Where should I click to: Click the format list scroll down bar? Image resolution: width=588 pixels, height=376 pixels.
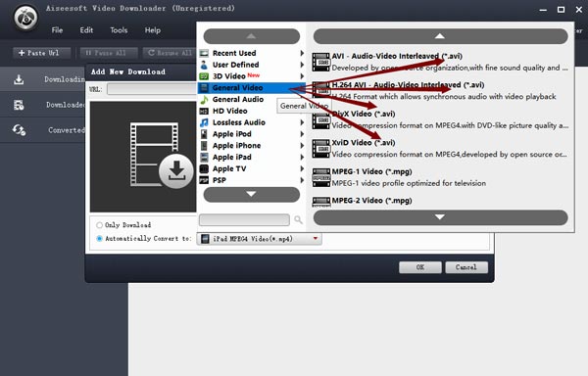[440, 217]
